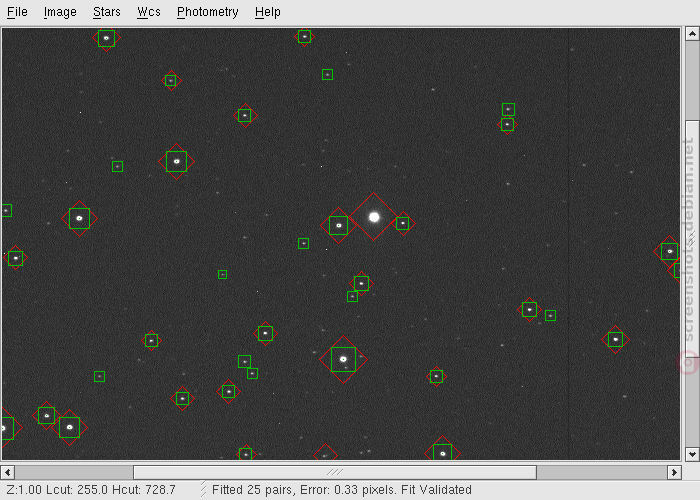Screen dimensions: 700x500
Task: Open the Help menu
Action: pyautogui.click(x=268, y=12)
